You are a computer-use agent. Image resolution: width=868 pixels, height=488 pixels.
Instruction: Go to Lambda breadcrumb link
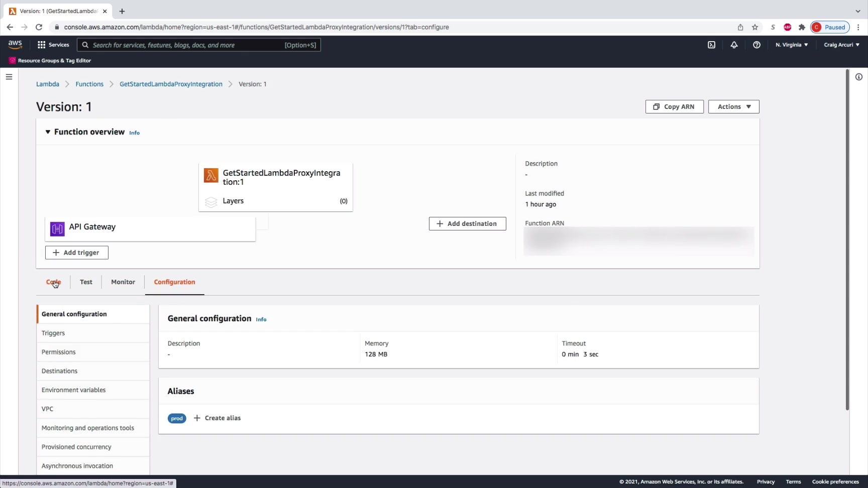point(48,84)
